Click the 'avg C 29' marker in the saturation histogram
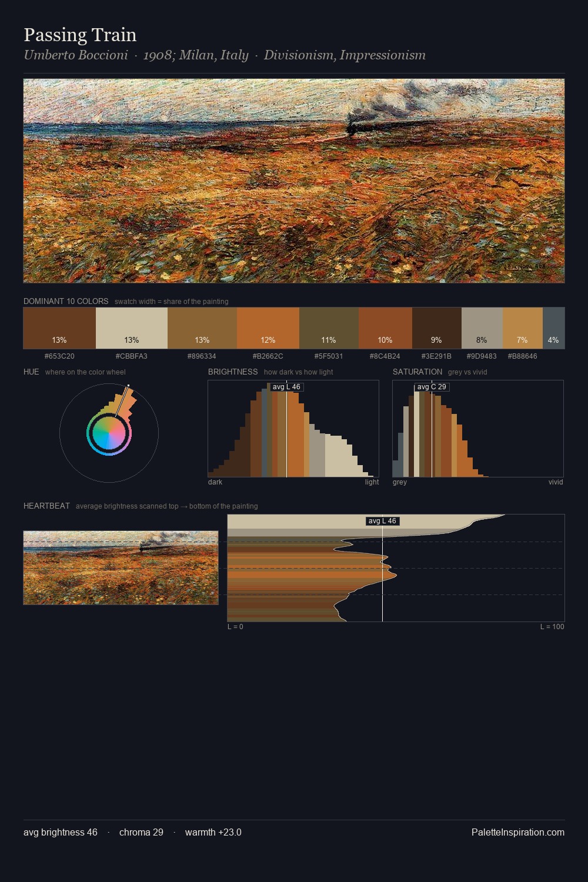This screenshot has height=882, width=588. point(432,387)
